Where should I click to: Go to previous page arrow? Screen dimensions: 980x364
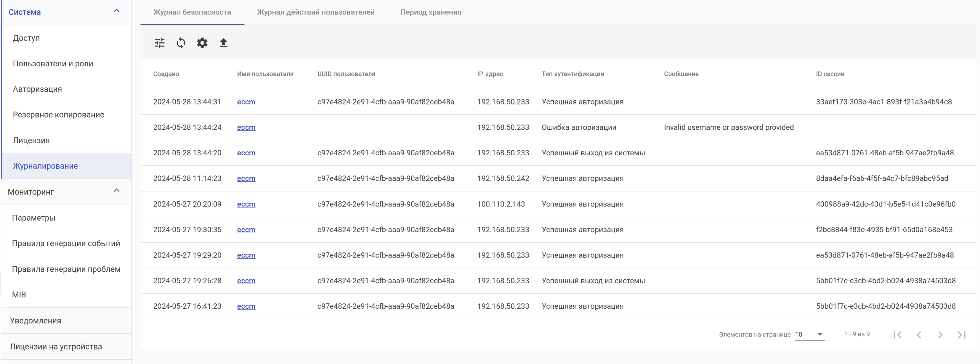click(x=919, y=334)
